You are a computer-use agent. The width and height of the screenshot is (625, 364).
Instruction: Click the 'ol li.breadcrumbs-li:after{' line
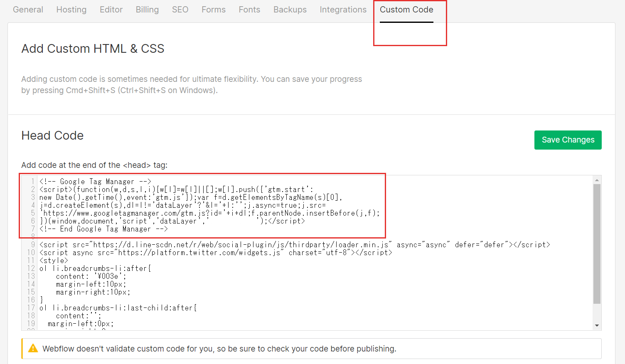tap(96, 268)
